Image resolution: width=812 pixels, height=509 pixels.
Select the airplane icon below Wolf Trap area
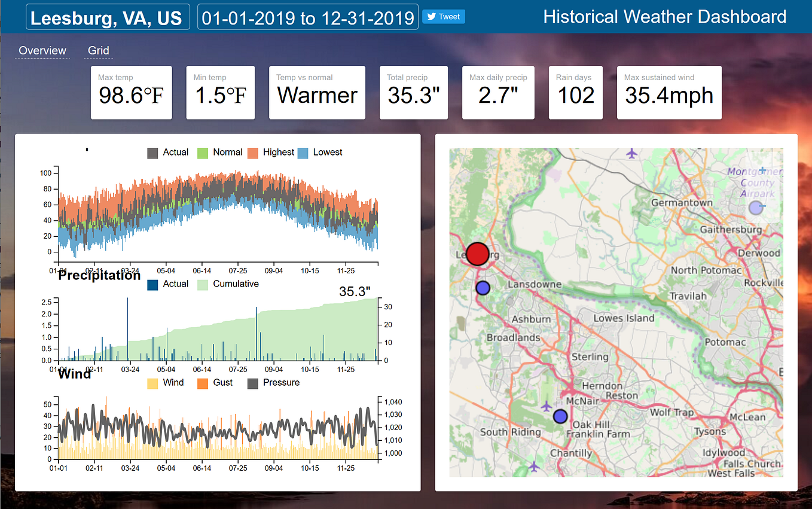[547, 406]
